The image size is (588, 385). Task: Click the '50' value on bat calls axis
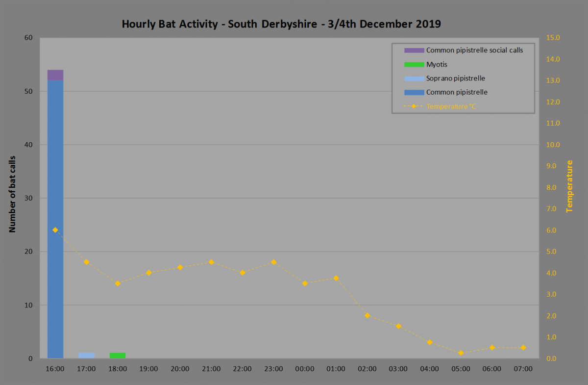pos(28,91)
